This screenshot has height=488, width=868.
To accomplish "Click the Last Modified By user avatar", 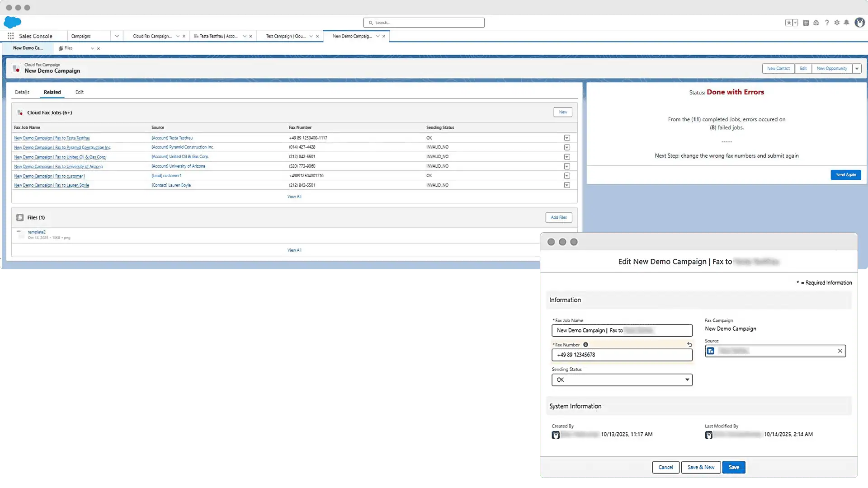I will (708, 435).
